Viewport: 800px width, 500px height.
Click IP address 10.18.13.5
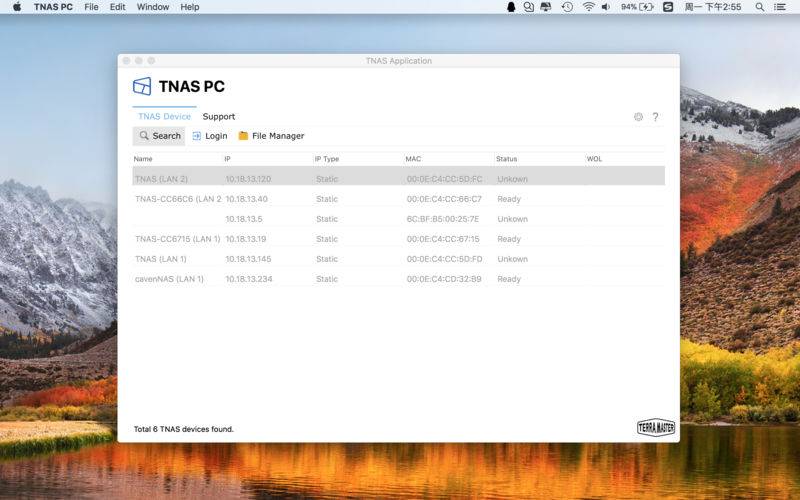pyautogui.click(x=244, y=219)
